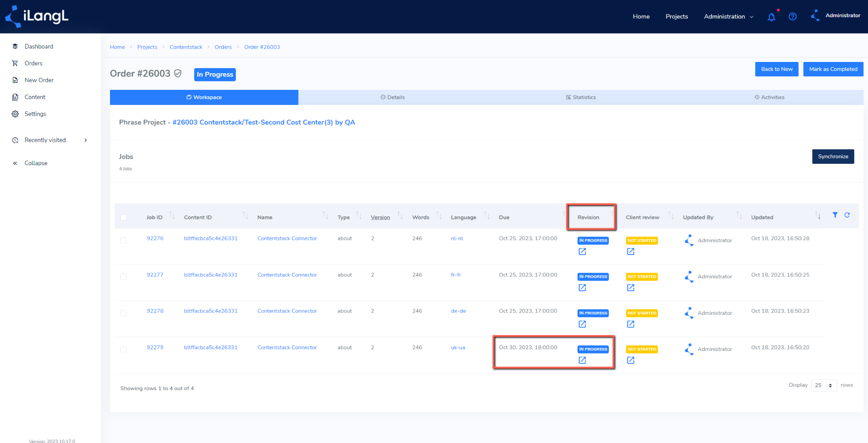
Task: Click the help question mark icon
Action: click(x=793, y=16)
